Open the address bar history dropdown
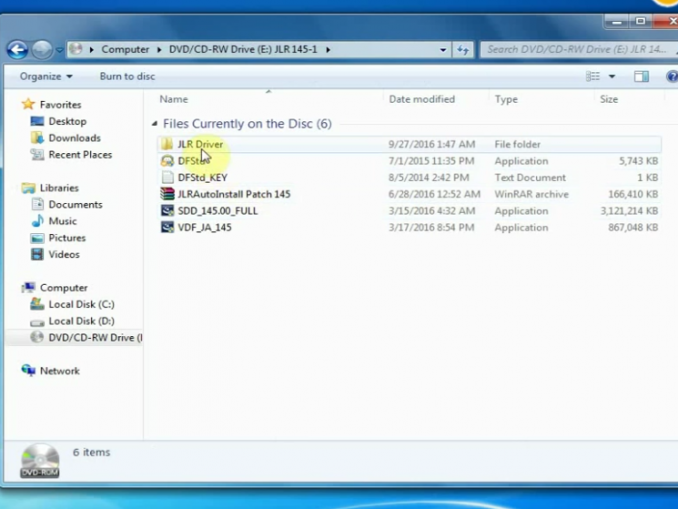 coord(443,50)
